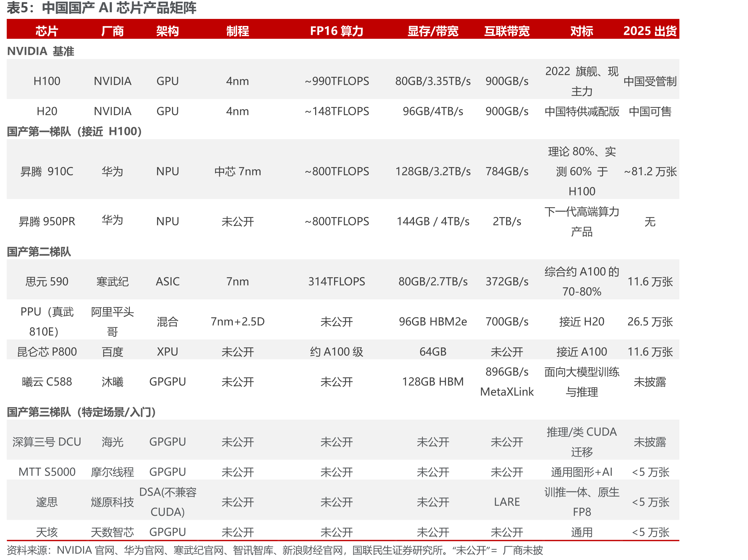
Task: Select the 国产第一梯队（接近 H100）heading
Action: 74,131
